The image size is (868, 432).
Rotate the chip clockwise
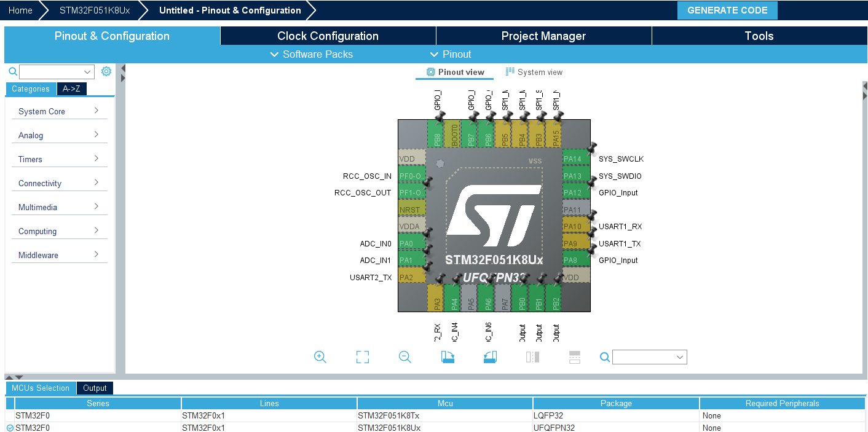448,357
